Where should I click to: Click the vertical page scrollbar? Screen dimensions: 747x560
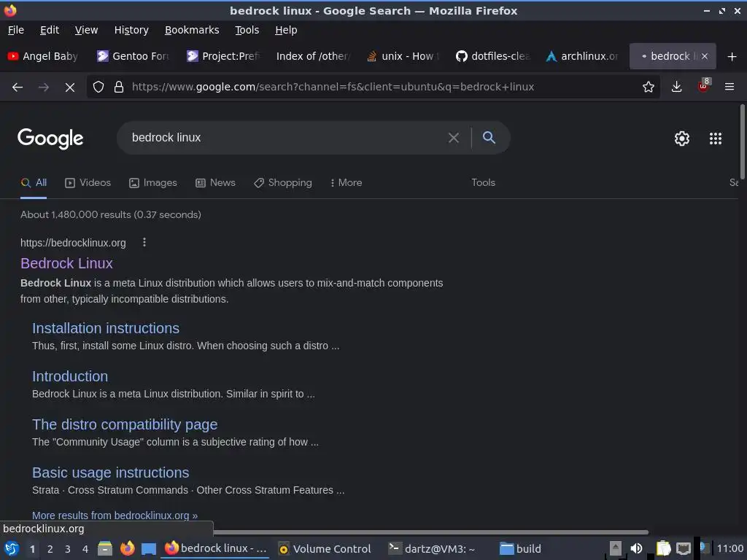click(742, 142)
